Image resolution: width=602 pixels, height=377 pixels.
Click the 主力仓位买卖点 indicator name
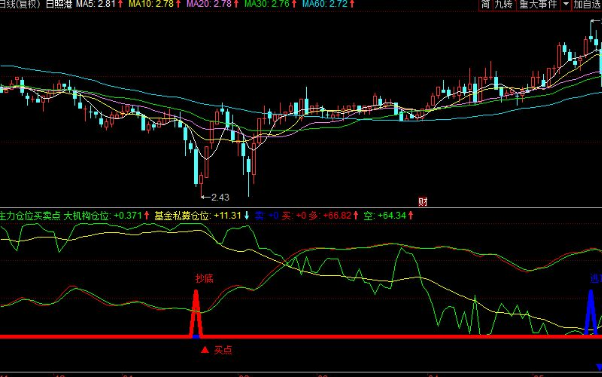coord(30,216)
